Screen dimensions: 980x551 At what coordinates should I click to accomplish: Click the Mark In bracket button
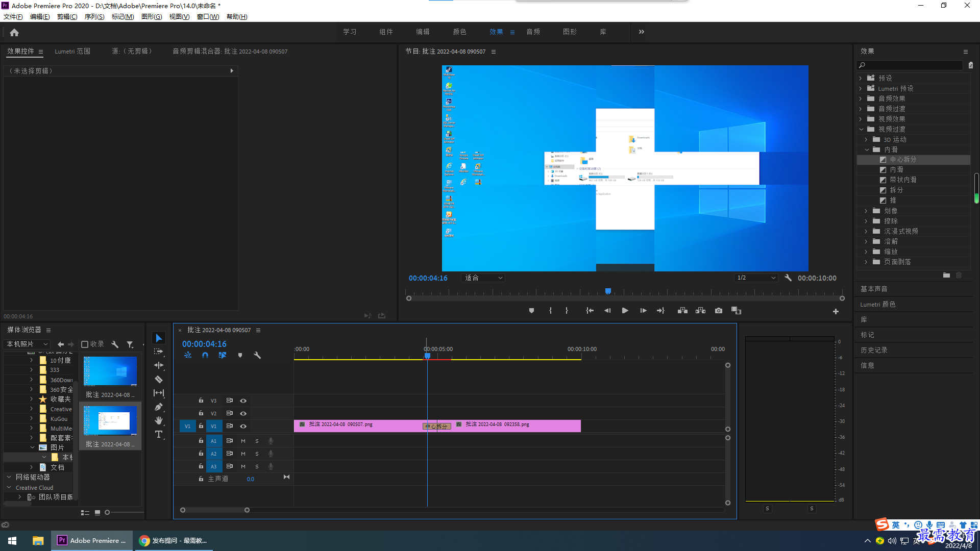(550, 311)
